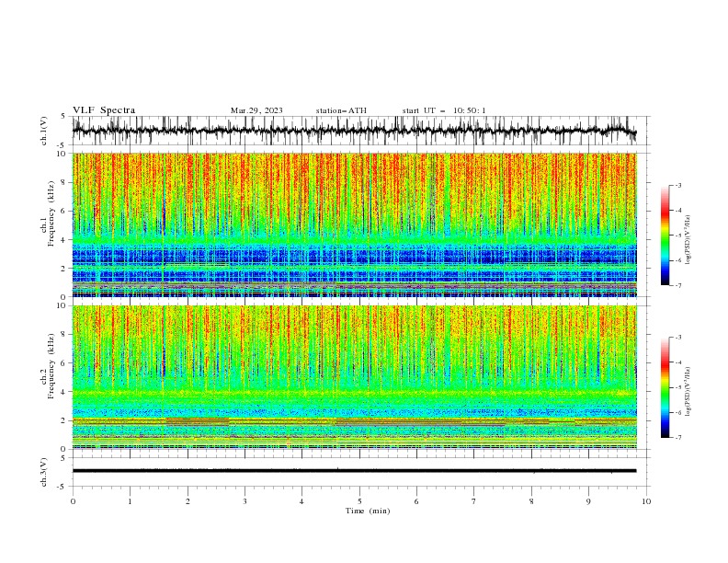728x563 pixels.
Task: Click the "-7" tick on the upper colorbar
Action: coord(677,285)
